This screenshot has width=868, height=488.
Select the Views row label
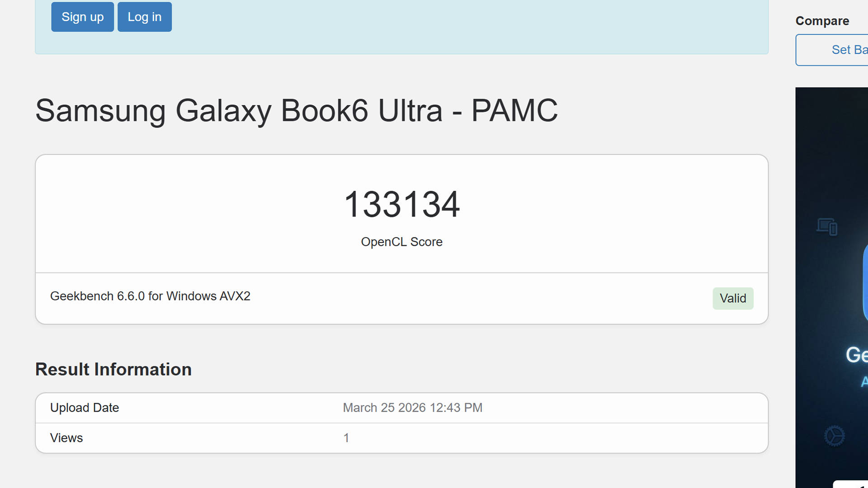pyautogui.click(x=66, y=438)
